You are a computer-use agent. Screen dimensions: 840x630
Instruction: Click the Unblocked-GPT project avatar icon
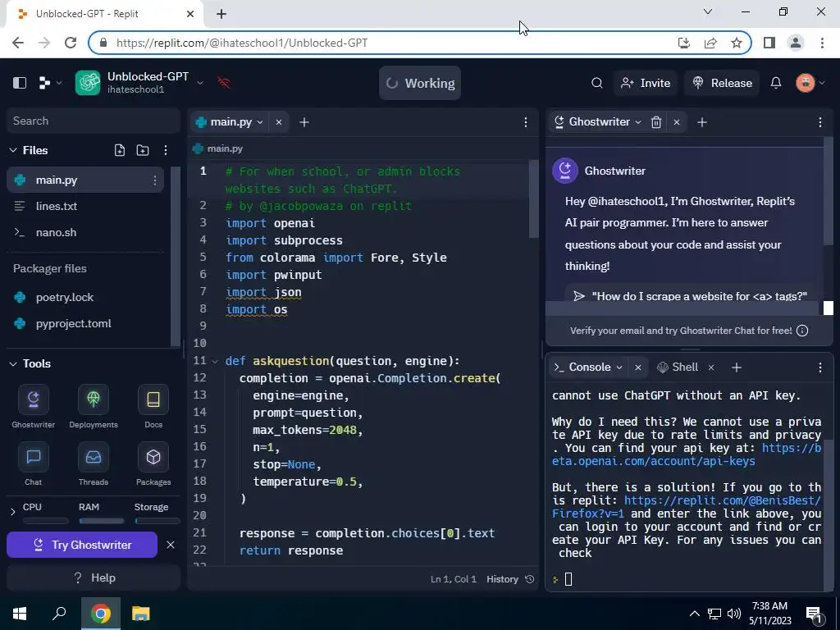point(88,83)
